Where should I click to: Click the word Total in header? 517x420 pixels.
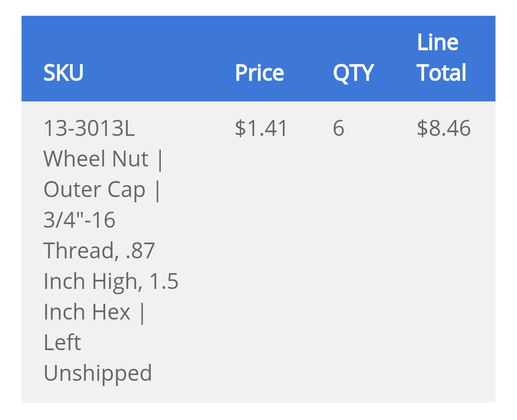441,72
